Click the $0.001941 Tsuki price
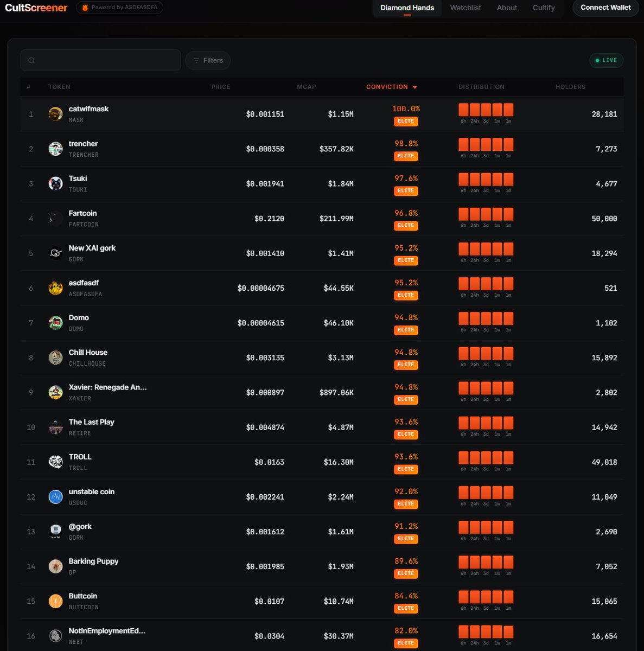Image resolution: width=644 pixels, height=651 pixels. coord(265,184)
